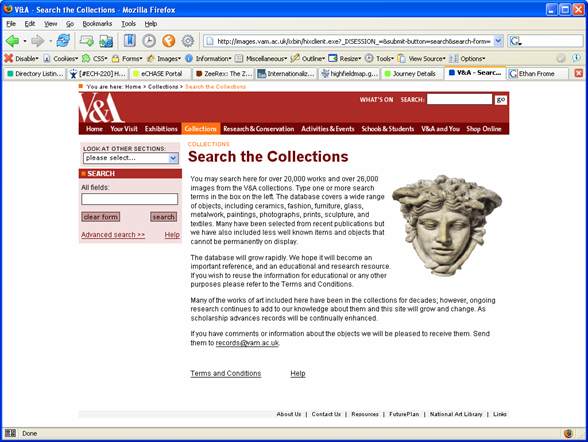Open the Cookies dropdown

pos(61,58)
